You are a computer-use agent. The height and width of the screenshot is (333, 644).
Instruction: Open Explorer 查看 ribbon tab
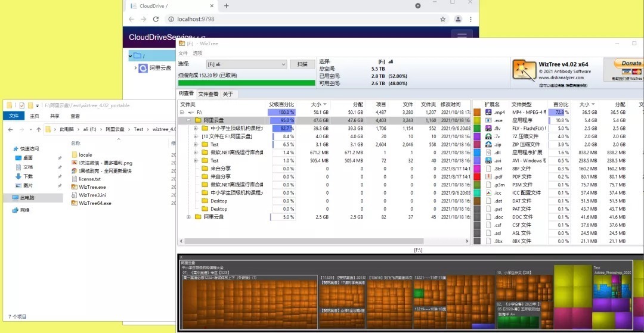click(75, 116)
